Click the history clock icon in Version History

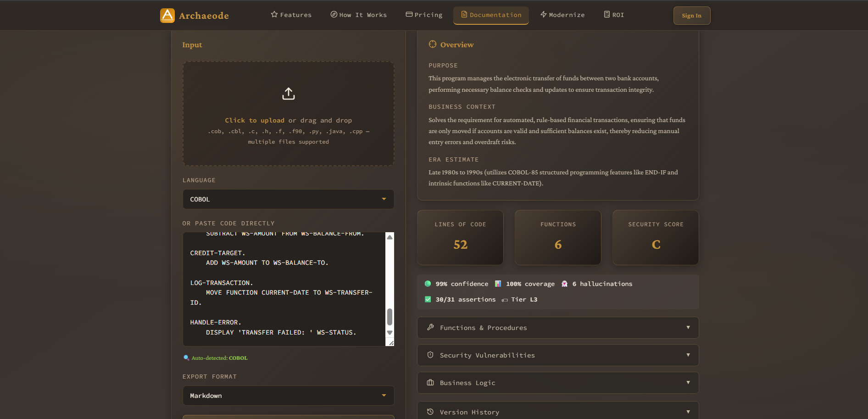pos(430,412)
